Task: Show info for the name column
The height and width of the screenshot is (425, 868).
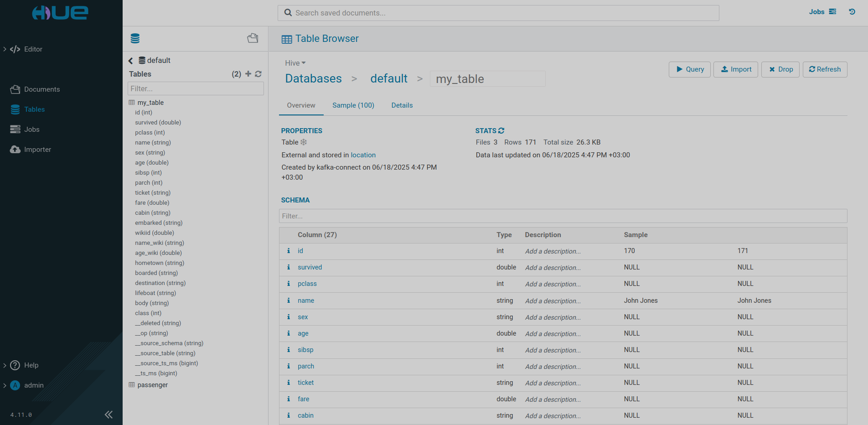Action: pos(288,301)
